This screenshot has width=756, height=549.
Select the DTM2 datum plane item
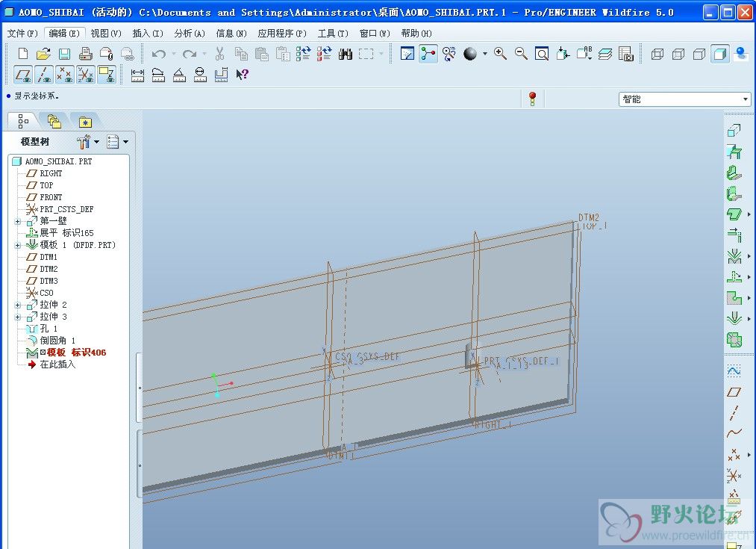[49, 269]
